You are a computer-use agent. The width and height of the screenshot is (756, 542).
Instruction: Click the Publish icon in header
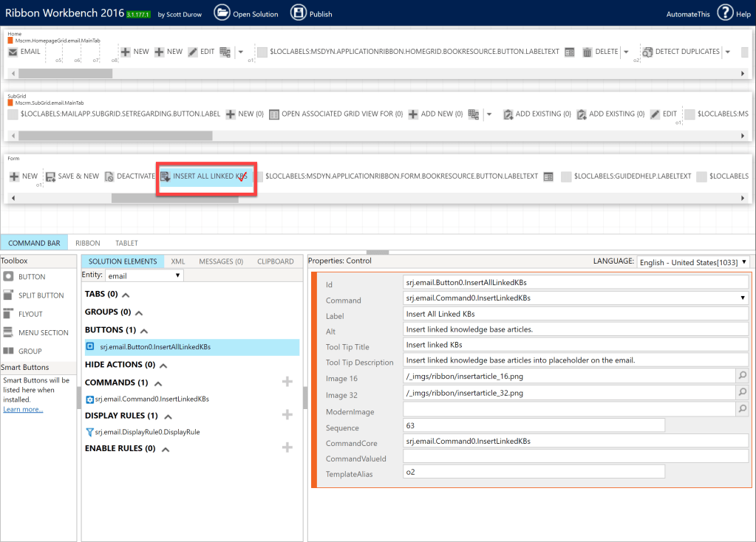click(x=299, y=13)
